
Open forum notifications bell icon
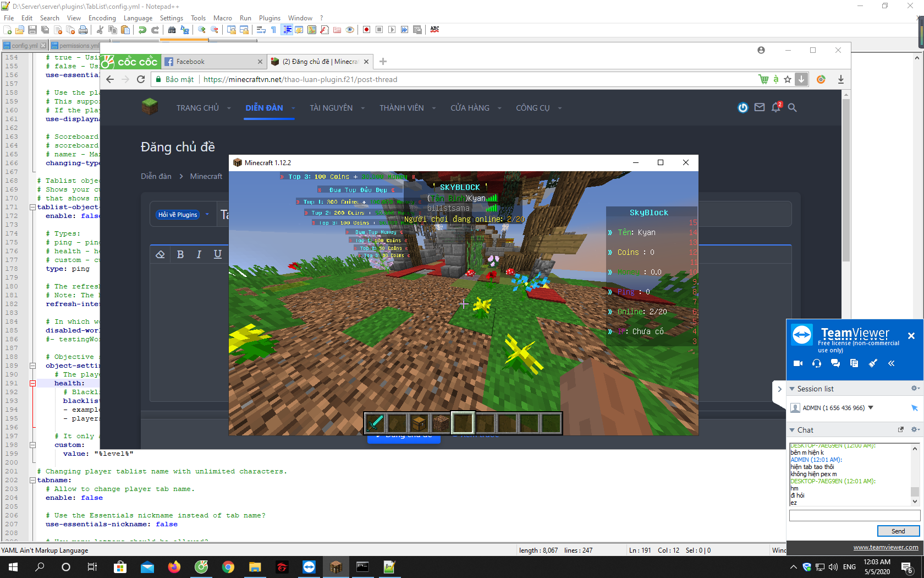(776, 107)
